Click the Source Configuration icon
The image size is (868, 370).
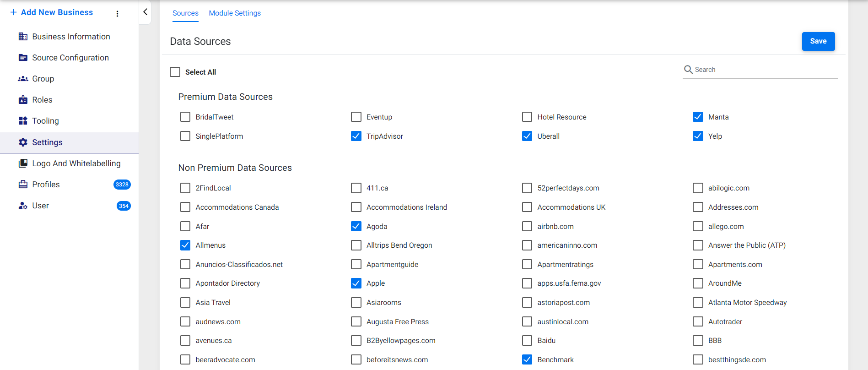23,58
